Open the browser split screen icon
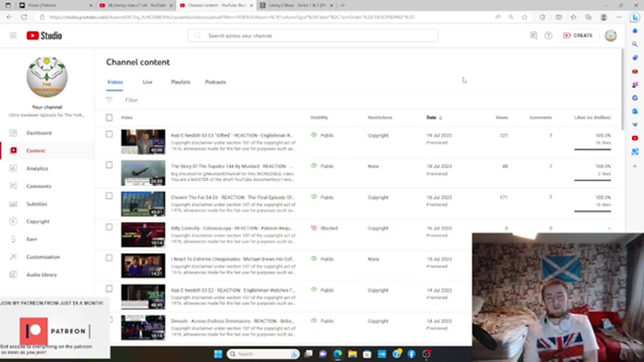The image size is (644, 362). 558,17
